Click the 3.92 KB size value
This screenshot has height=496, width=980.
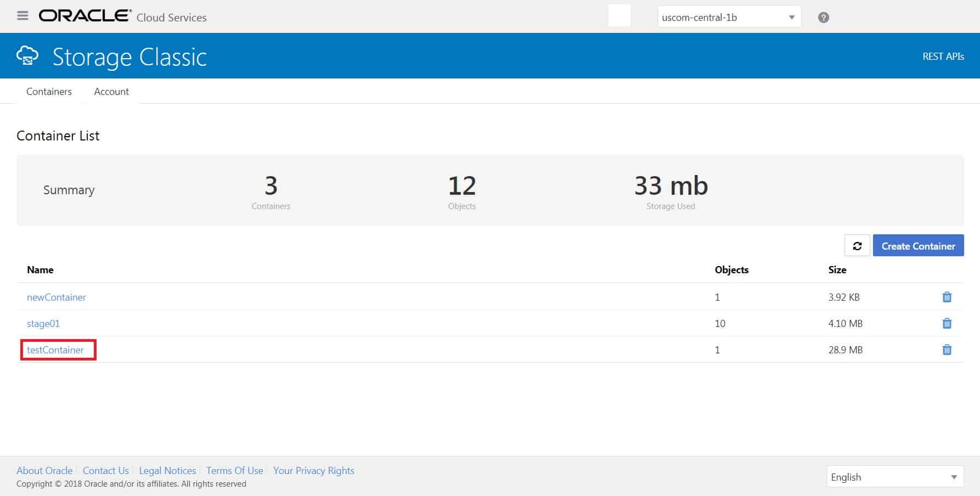[x=844, y=297]
